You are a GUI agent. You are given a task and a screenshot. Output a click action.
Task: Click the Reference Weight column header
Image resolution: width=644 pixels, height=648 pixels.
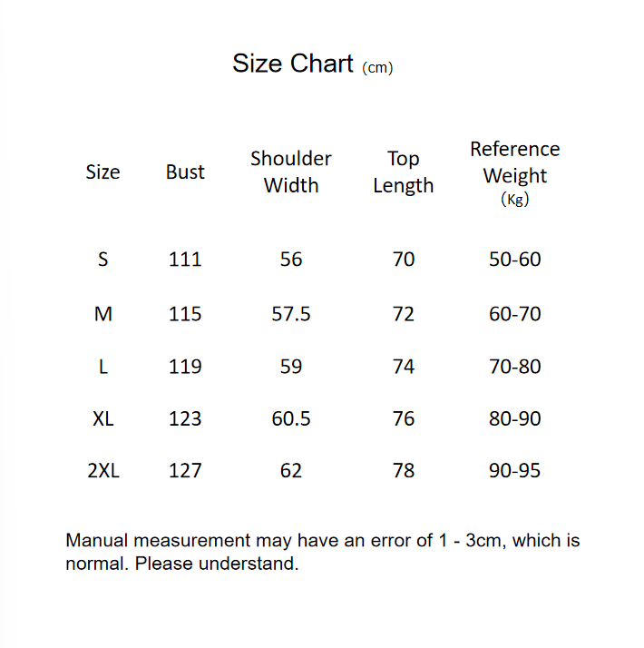514,172
